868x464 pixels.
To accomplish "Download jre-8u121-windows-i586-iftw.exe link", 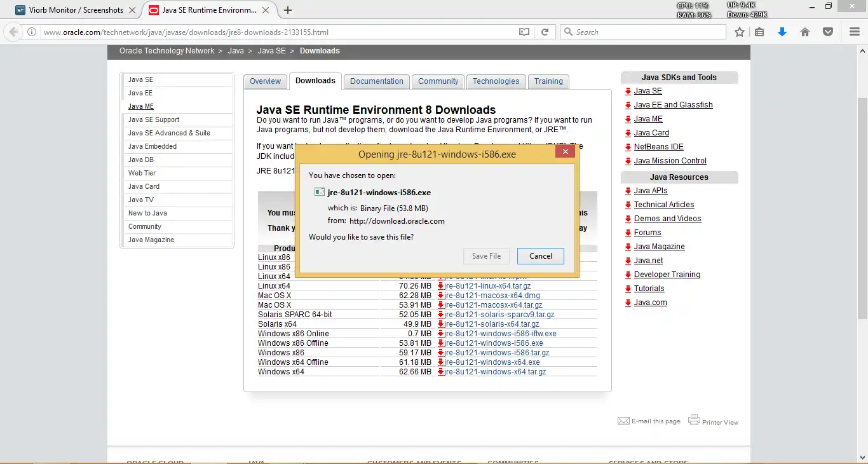I will coord(501,334).
